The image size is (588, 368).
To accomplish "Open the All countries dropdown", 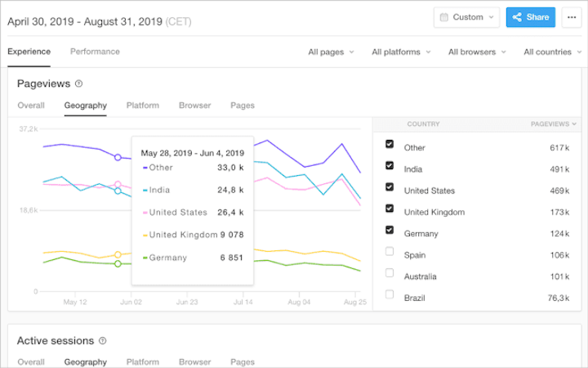I will click(x=552, y=52).
